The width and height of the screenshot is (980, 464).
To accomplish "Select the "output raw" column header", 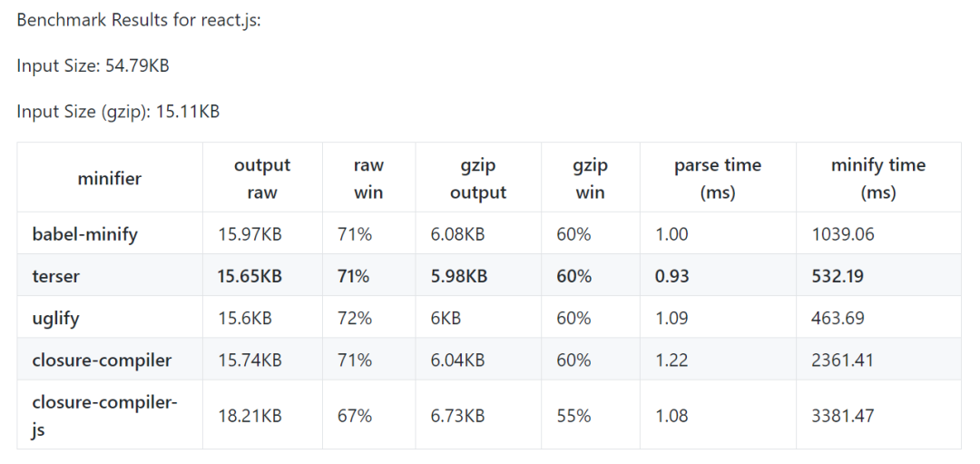I will point(262,178).
